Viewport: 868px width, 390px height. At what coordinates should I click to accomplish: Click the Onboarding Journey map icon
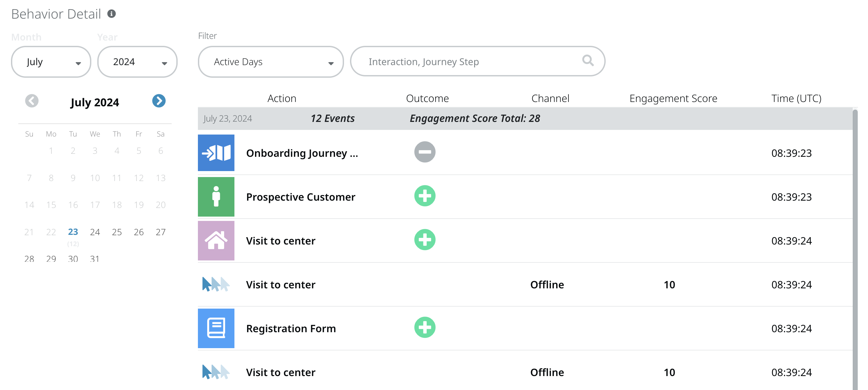(x=216, y=153)
